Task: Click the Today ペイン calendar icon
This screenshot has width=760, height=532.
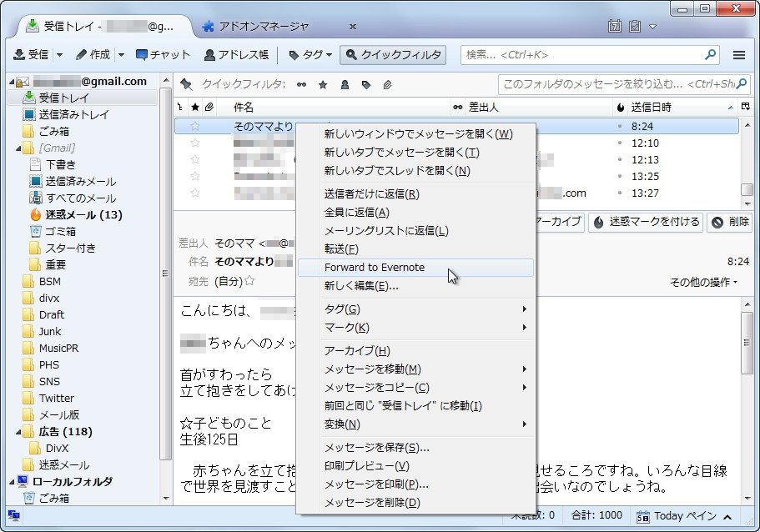Action: 642,515
